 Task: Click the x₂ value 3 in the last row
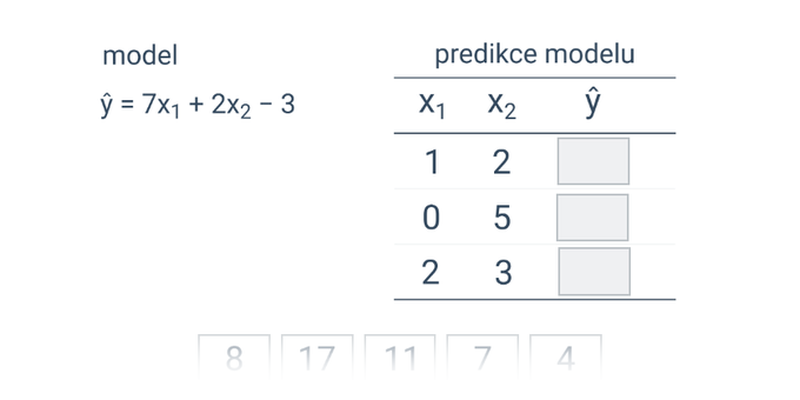click(502, 272)
